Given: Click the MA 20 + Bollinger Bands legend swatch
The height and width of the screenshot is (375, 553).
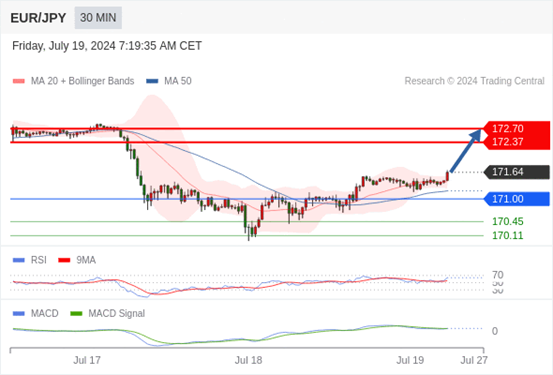Looking at the screenshot, I should pos(19,81).
